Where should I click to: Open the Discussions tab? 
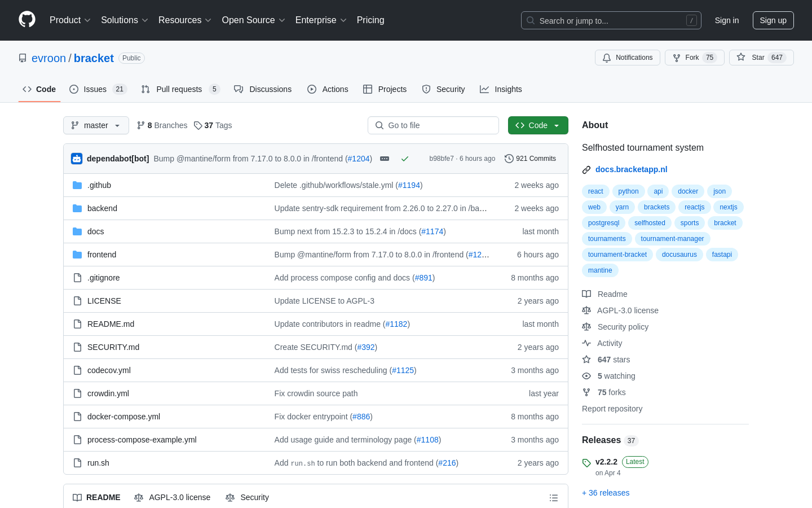[x=263, y=89]
